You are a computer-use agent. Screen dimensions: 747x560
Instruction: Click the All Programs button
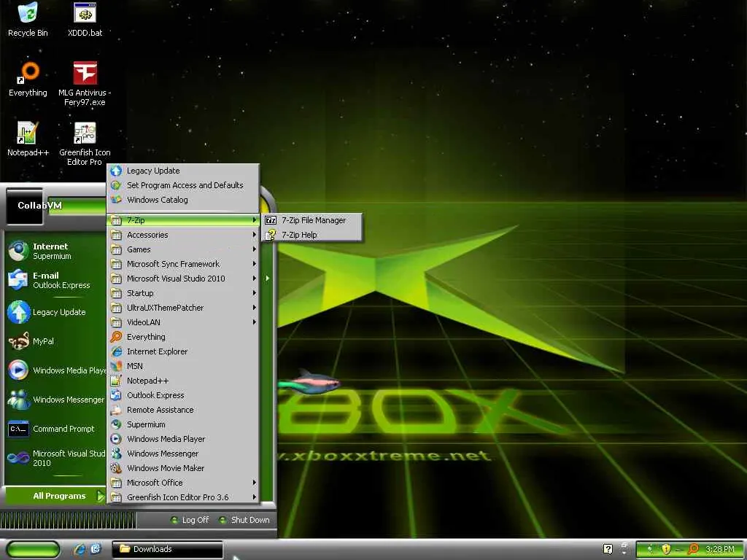[x=55, y=496]
